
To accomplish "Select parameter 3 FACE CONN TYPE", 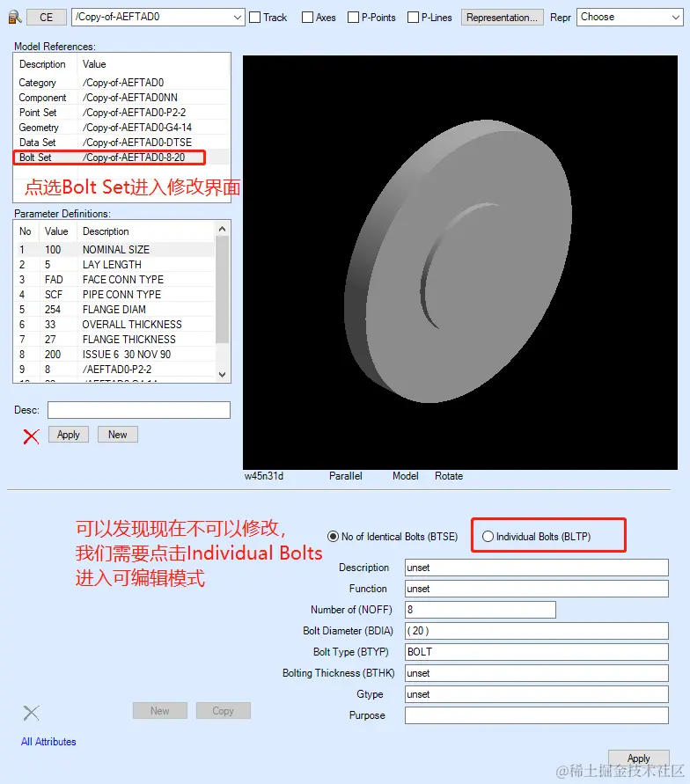I will point(115,280).
